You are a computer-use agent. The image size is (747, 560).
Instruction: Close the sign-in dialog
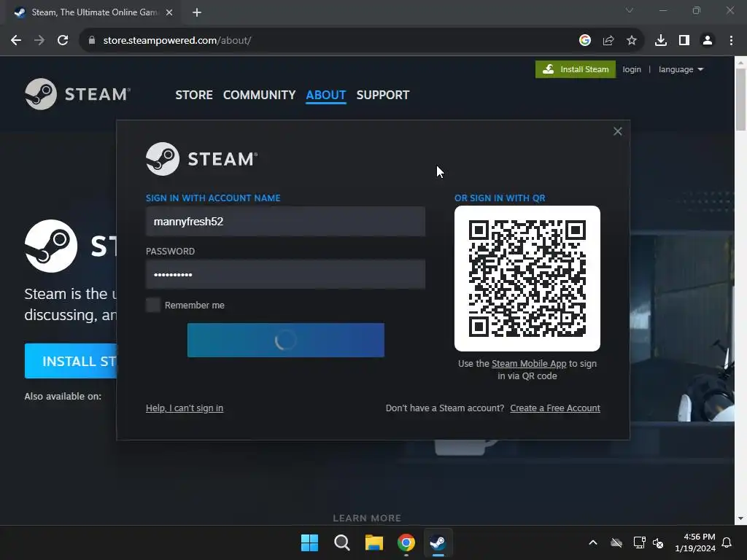[x=617, y=131]
